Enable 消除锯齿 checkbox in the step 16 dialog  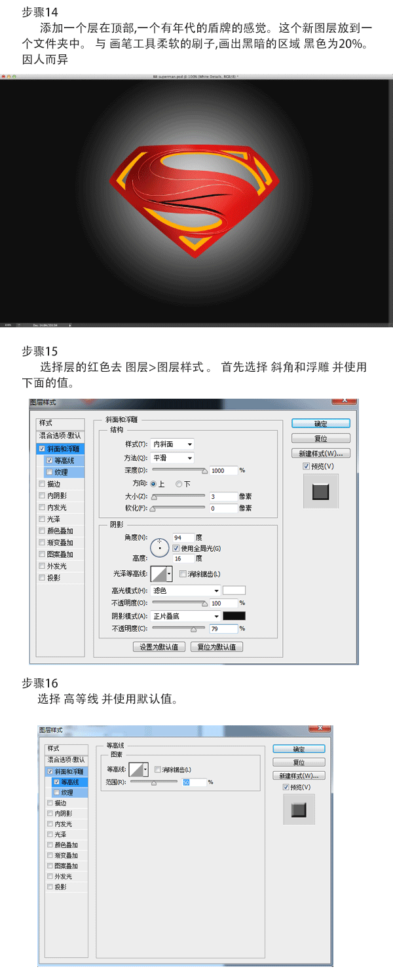157,769
